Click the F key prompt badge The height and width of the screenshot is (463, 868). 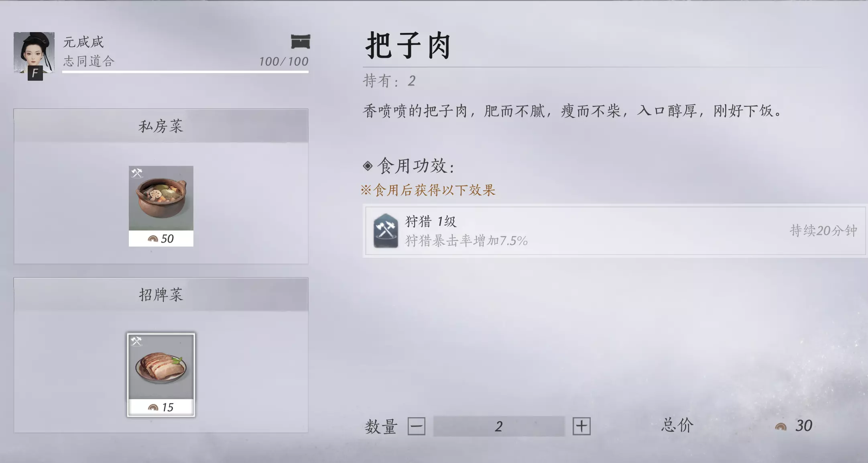[35, 73]
